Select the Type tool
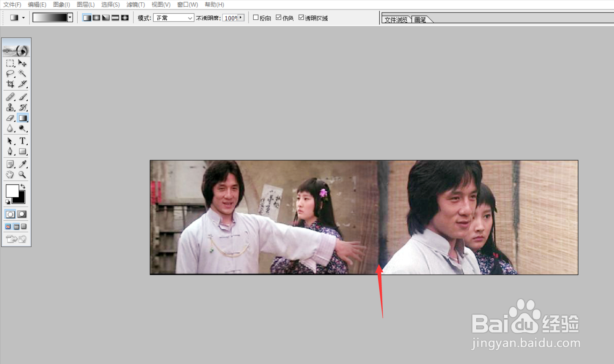614x364 pixels. 22,141
